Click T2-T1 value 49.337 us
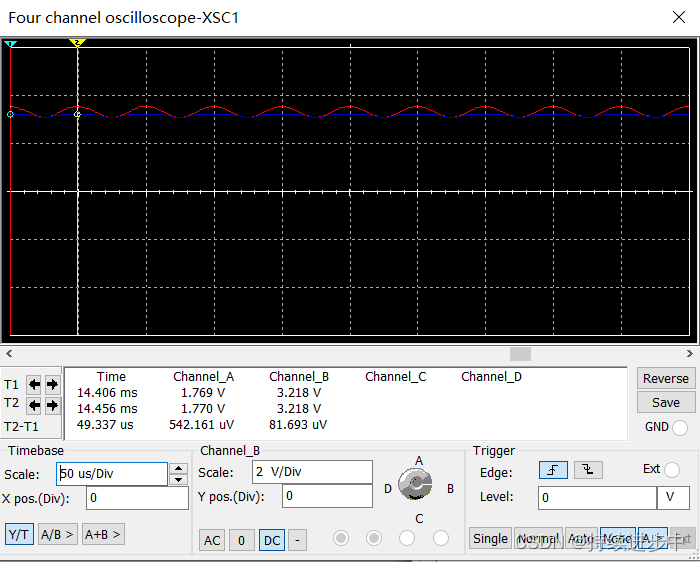Image resolution: width=700 pixels, height=562 pixels. click(105, 425)
